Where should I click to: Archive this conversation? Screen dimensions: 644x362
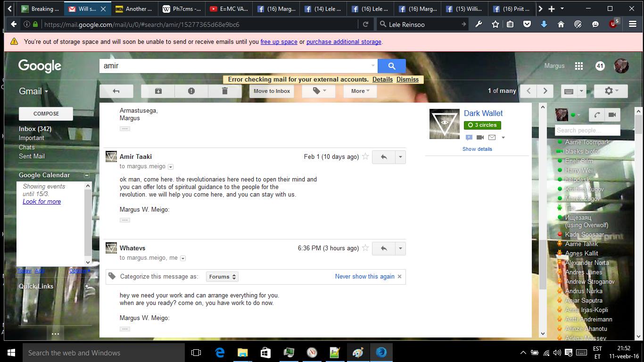pos(158,91)
